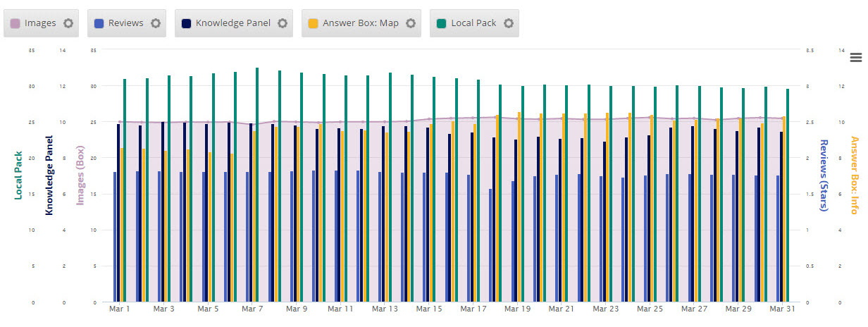
Task: Select the Mar 7 green Local Pack bar
Action: click(257, 185)
